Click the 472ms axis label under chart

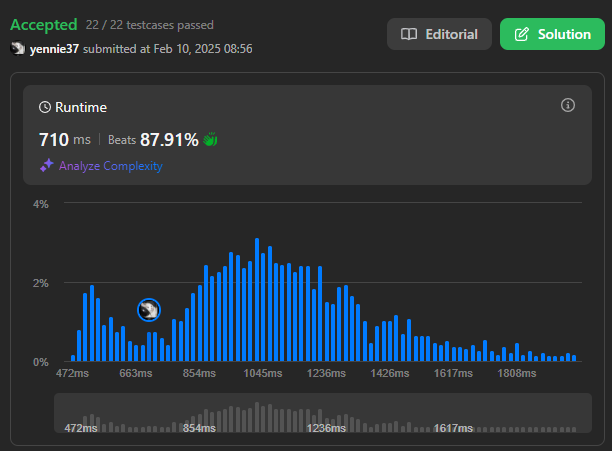(x=72, y=373)
